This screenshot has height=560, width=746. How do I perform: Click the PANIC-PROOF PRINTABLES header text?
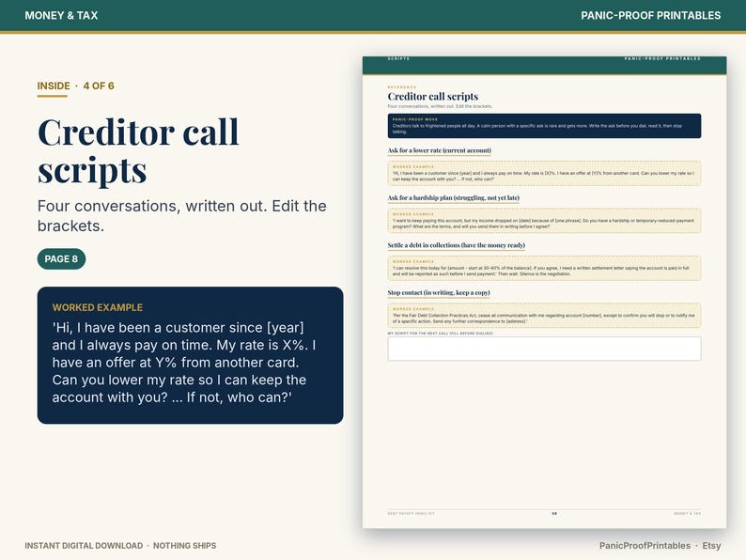(x=650, y=15)
